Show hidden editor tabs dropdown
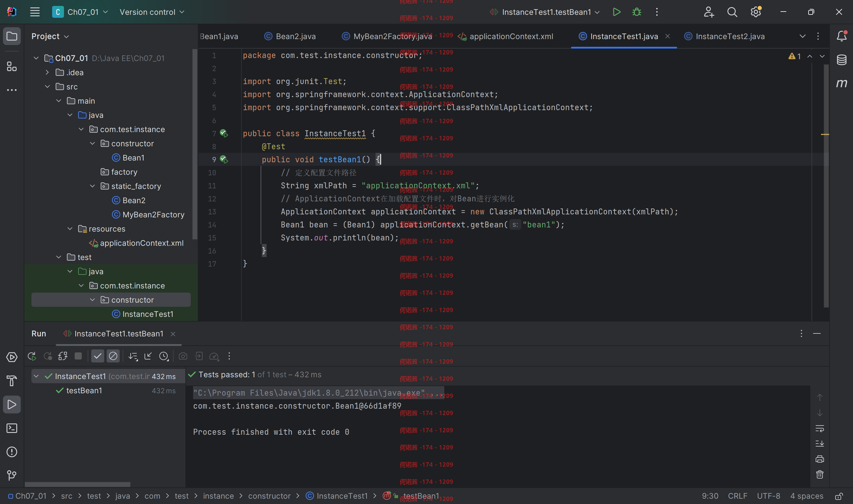Screen dimensions: 853x504 point(802,36)
